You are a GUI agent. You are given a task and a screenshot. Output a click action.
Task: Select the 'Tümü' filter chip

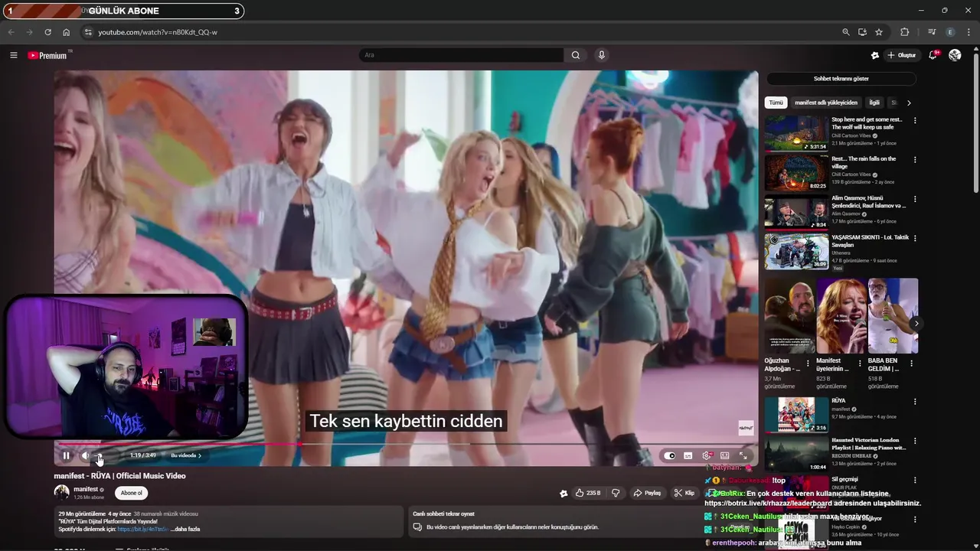click(x=776, y=103)
